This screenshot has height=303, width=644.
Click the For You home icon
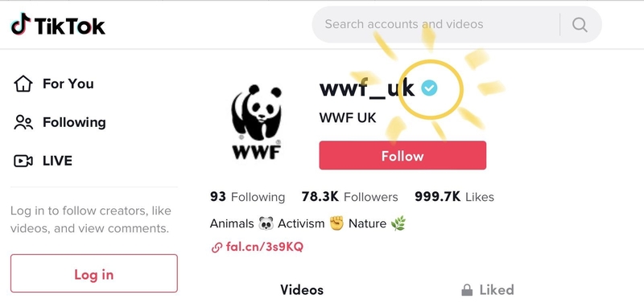(23, 84)
